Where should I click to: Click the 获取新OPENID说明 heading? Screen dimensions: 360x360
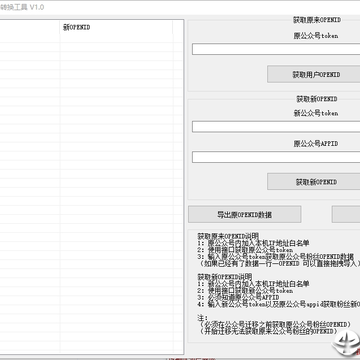tap(225, 277)
